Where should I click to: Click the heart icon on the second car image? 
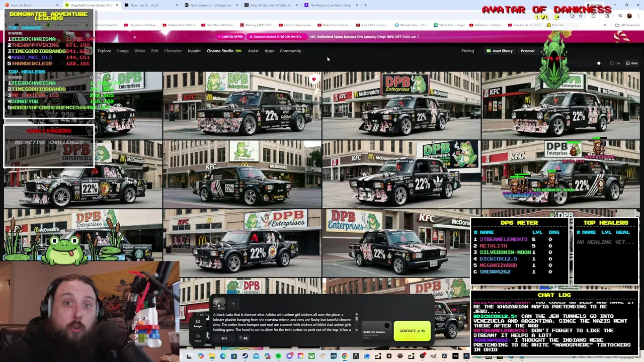coord(313,79)
